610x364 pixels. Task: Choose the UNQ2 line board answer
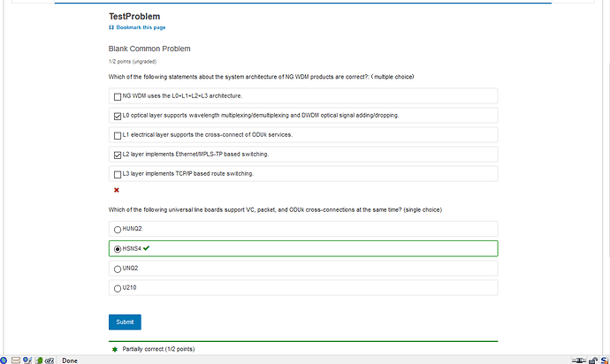[x=118, y=269]
